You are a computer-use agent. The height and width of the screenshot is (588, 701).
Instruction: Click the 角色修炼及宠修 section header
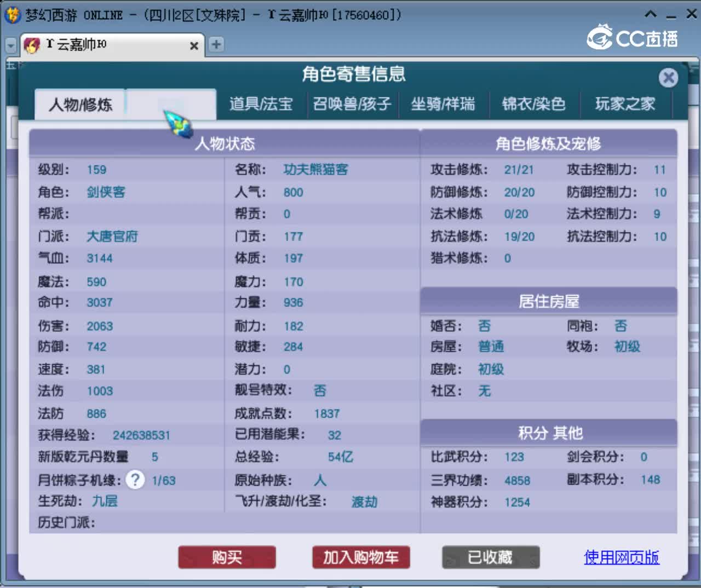(548, 143)
